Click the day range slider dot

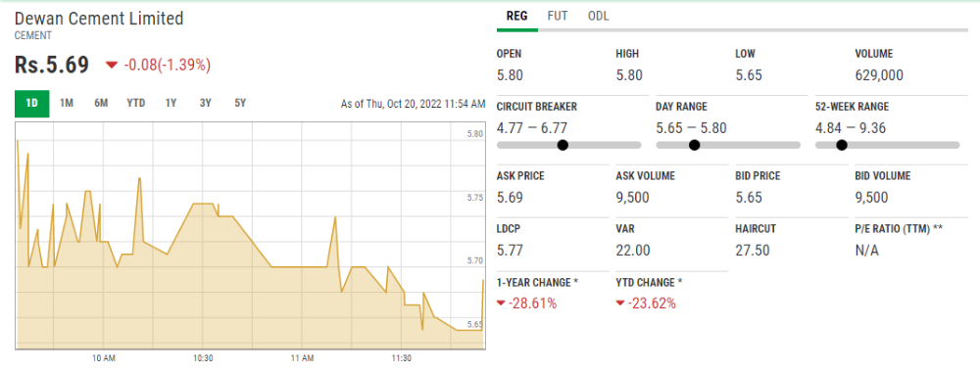(x=694, y=146)
